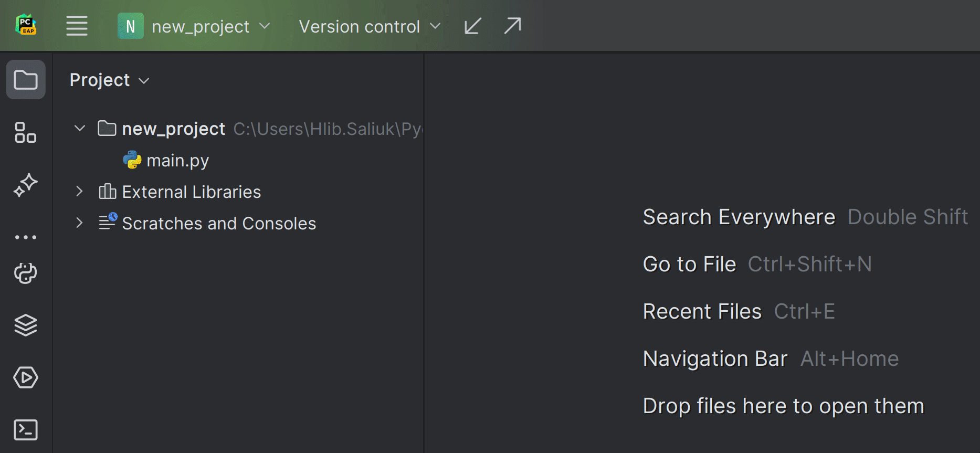Open the Python Console tool window
This screenshot has height=453, width=980.
(x=26, y=273)
